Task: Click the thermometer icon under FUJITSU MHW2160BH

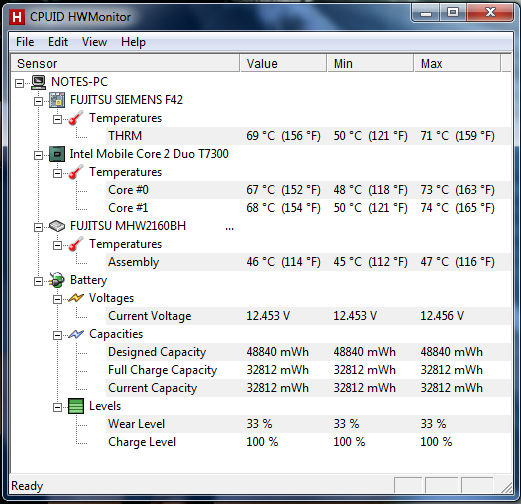Action: pos(76,244)
